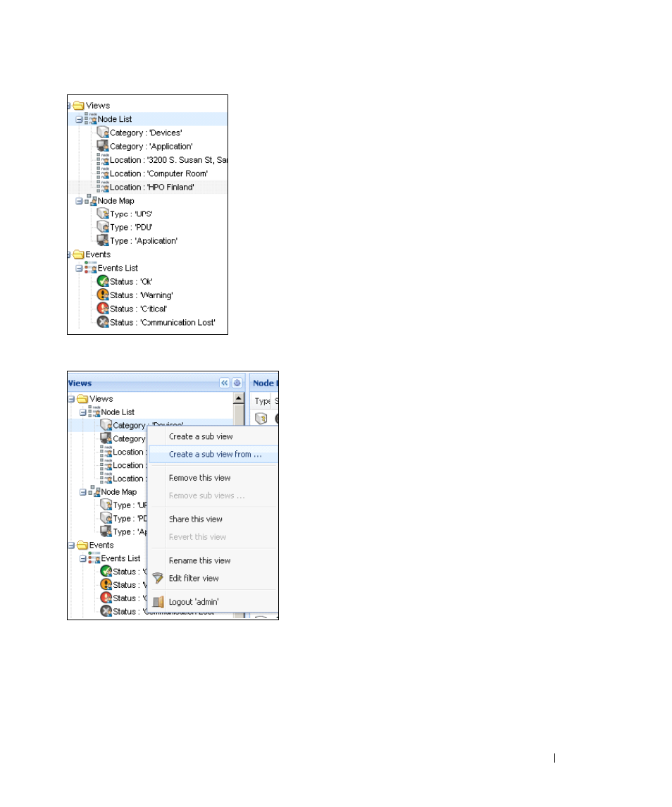Screen dimensions: 672x807
Task: Click device icon in first node table row
Action: [x=261, y=419]
